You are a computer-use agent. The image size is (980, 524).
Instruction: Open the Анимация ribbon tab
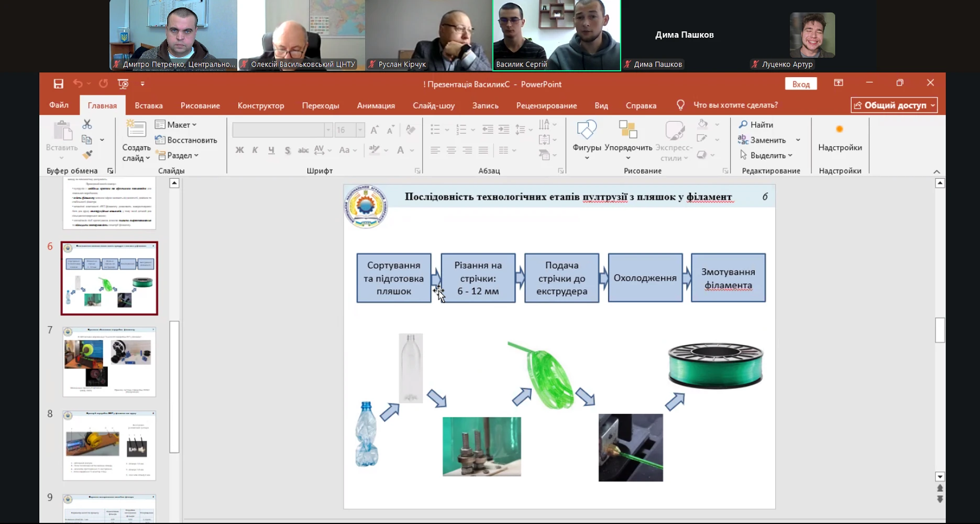coord(376,105)
